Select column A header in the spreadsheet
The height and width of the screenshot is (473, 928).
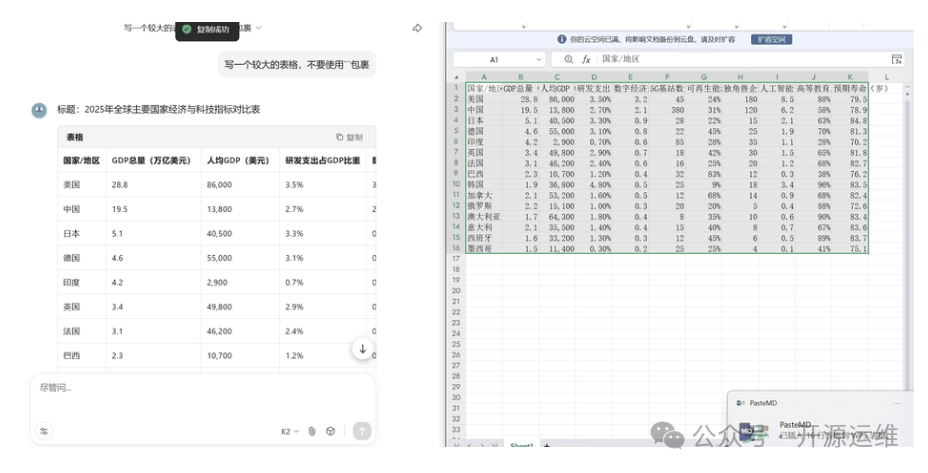pyautogui.click(x=484, y=78)
